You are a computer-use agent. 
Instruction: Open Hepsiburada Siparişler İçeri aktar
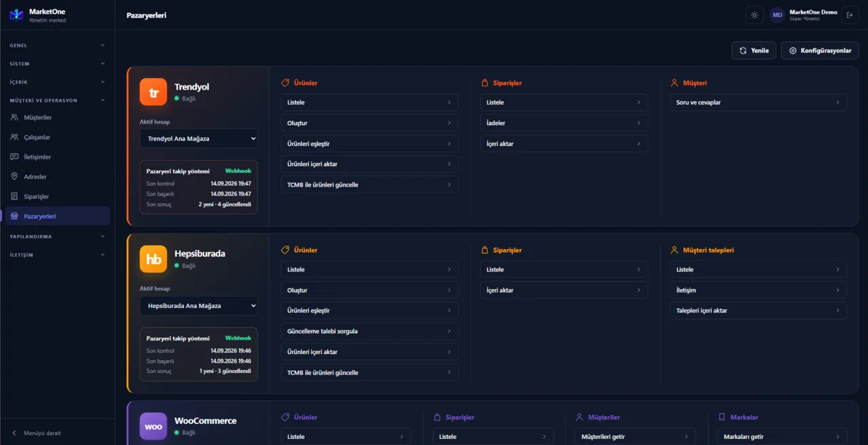click(x=564, y=290)
